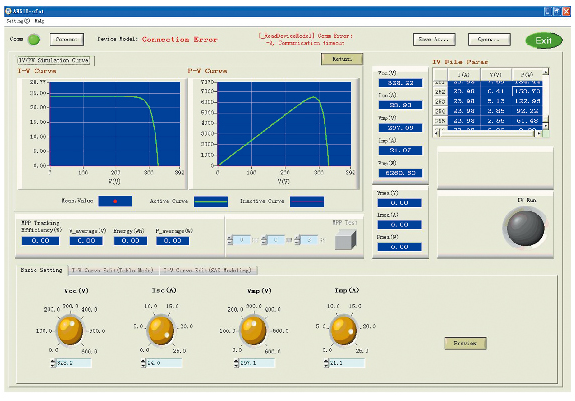
Task: Toggle the round IV Run push button
Action: [x=525, y=228]
